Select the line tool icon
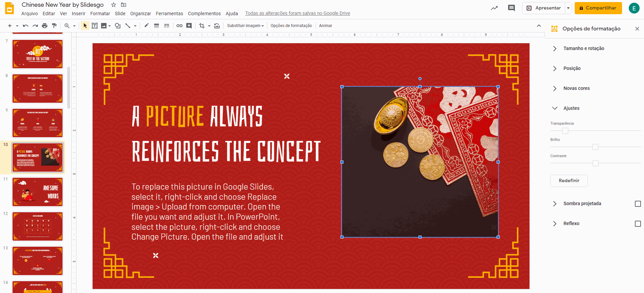The height and width of the screenshot is (293, 644). [x=128, y=26]
